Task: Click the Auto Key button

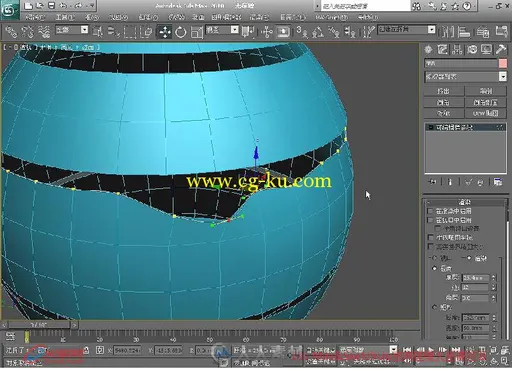Action: [320, 350]
